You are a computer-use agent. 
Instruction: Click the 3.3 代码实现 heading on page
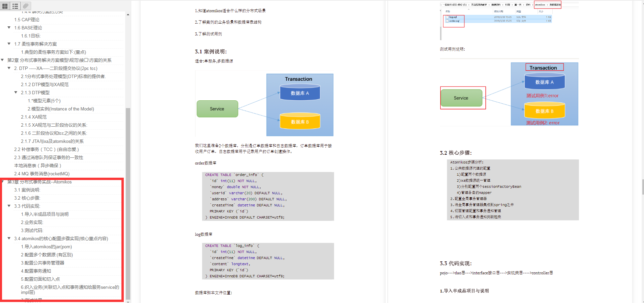pos(456,263)
